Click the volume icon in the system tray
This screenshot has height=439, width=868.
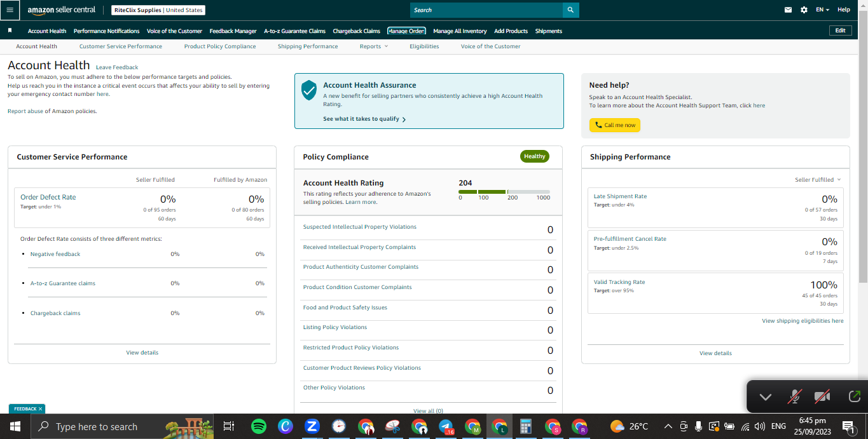coord(760,426)
